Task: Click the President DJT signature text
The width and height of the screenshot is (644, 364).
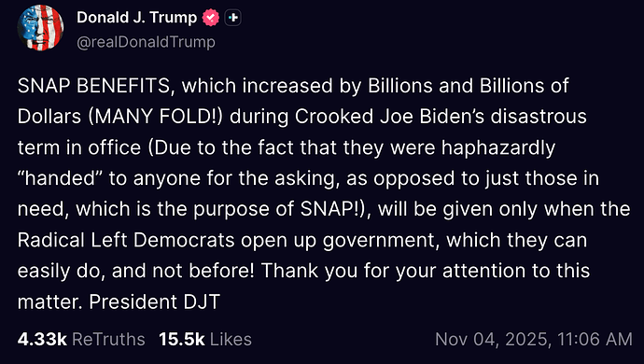Action: pyautogui.click(x=154, y=301)
